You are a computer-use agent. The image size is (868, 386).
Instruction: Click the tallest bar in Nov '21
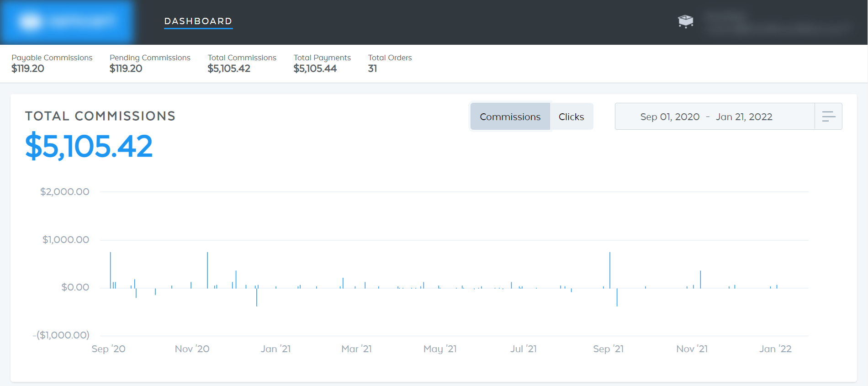point(700,279)
